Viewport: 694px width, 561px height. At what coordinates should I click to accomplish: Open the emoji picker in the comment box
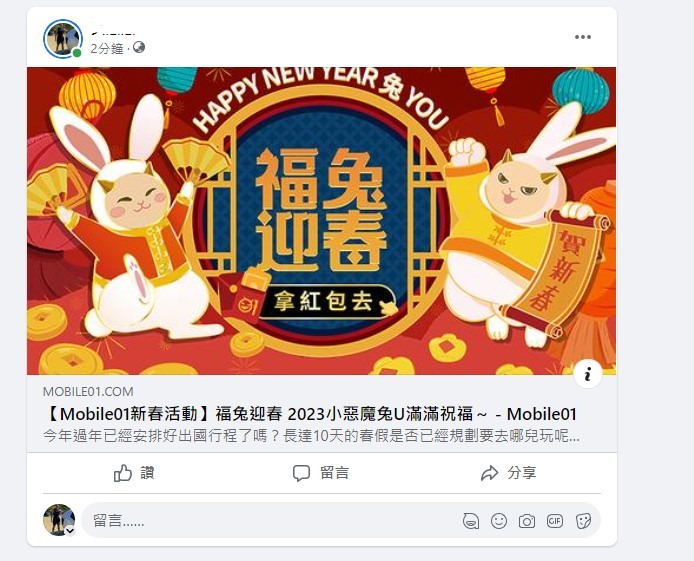pos(499,521)
